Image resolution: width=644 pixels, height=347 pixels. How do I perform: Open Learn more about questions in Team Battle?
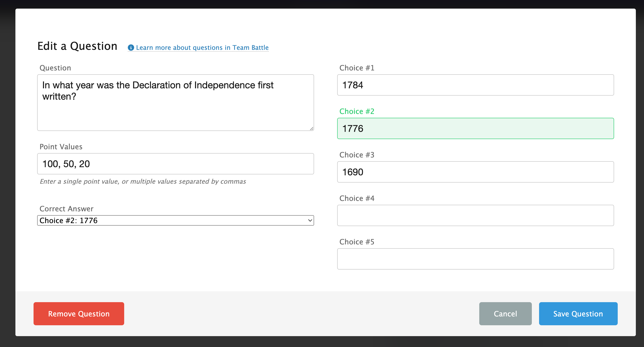[x=202, y=48]
